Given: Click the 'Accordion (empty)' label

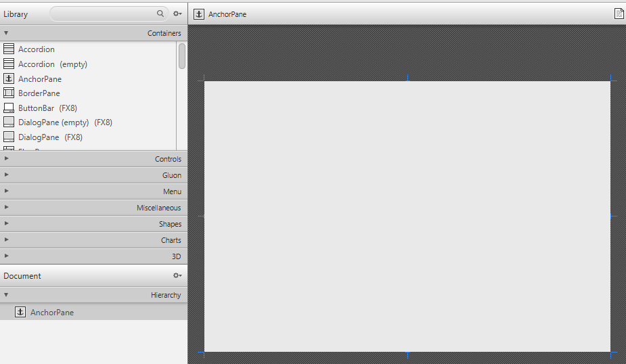Looking at the screenshot, I should (53, 64).
